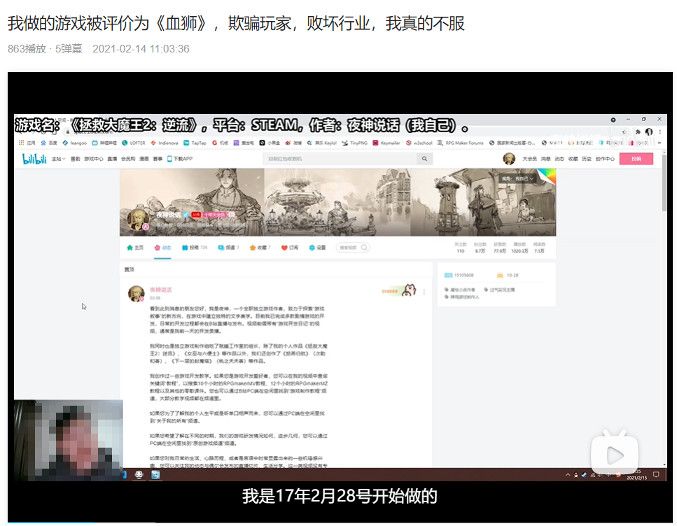Image resolution: width=677 pixels, height=526 pixels.
Task: Open the pinned post's three-dot menu
Action: (424, 292)
